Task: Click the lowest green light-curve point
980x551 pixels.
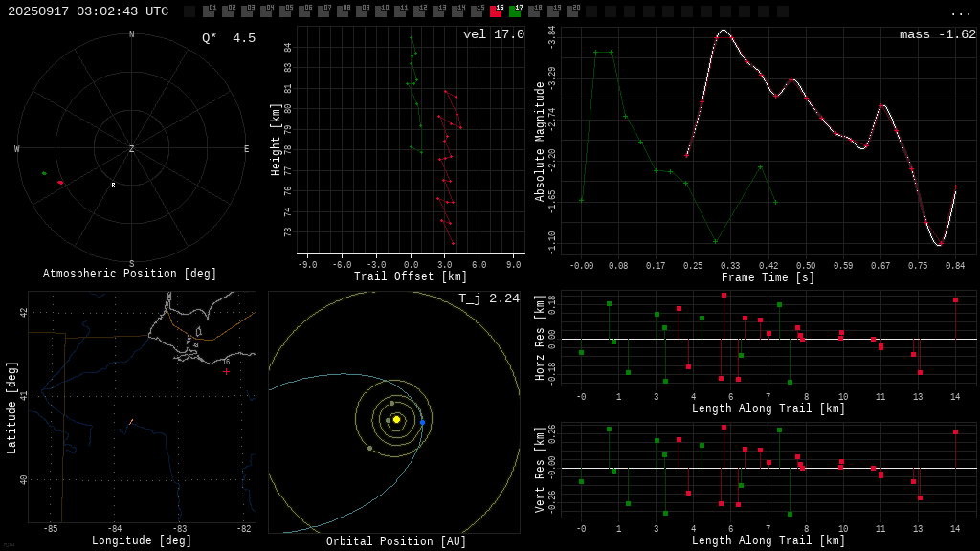Action: coord(716,241)
